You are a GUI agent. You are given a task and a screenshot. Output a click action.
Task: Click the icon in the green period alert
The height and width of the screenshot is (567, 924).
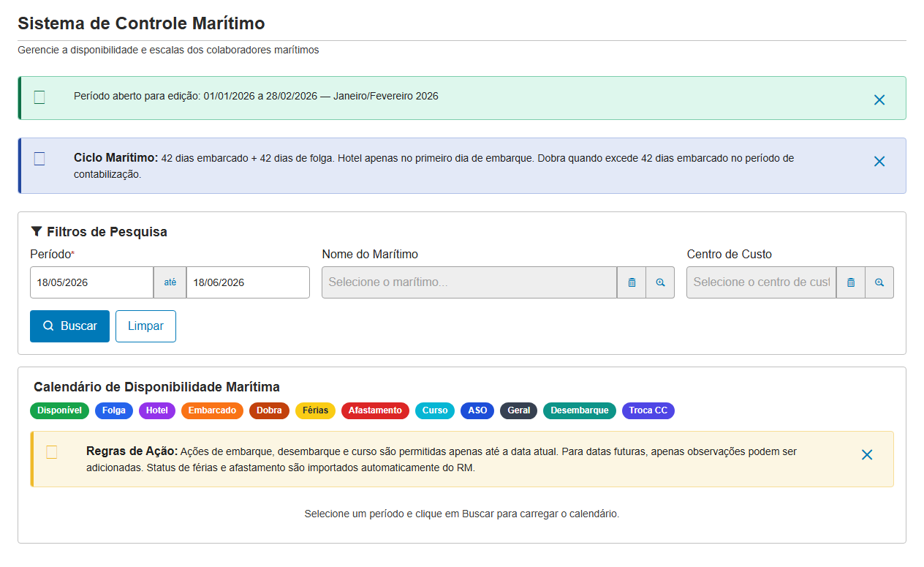[39, 97]
